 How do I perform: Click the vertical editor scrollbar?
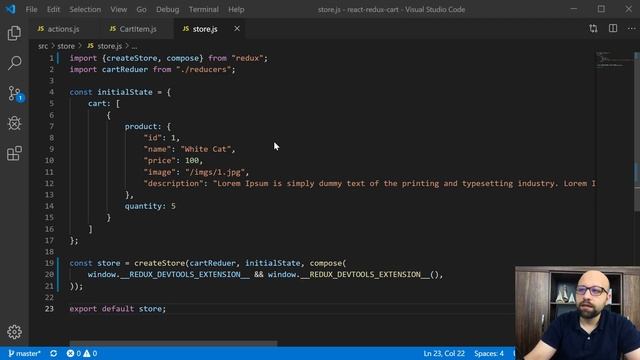[x=637, y=132]
